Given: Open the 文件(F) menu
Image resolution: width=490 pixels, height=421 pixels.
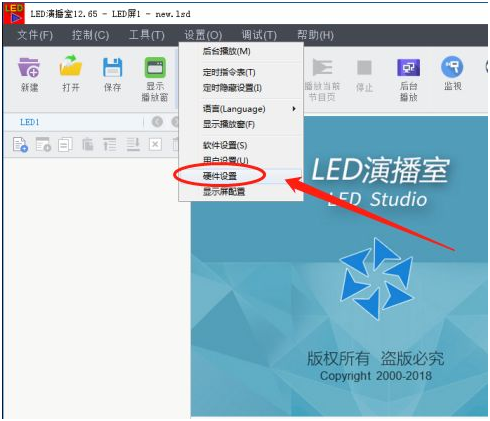Looking at the screenshot, I should [35, 35].
